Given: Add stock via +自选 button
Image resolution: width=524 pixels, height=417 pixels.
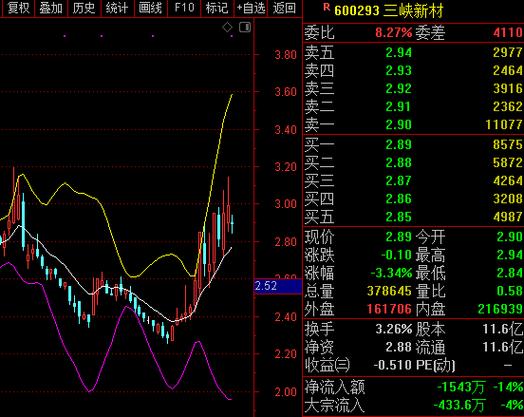Looking at the screenshot, I should (251, 8).
